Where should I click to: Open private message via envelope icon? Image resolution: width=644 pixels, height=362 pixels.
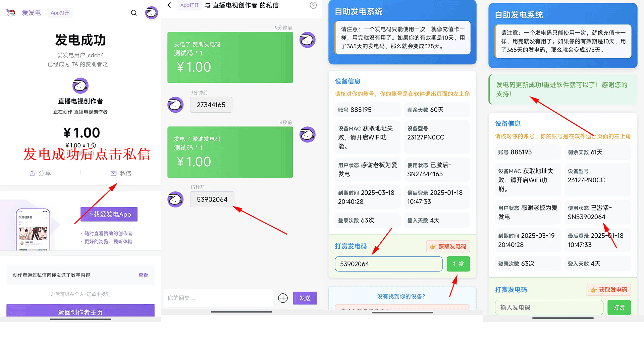pos(114,173)
